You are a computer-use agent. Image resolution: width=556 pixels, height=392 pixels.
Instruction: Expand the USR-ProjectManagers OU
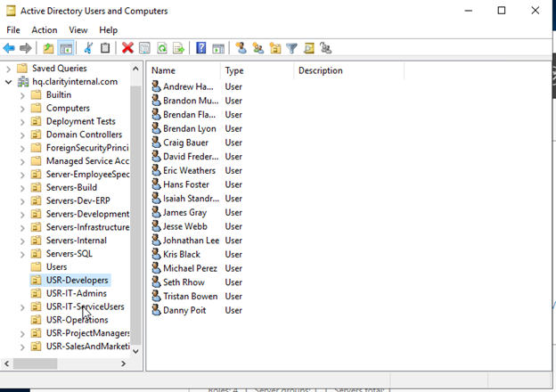pyautogui.click(x=22, y=333)
